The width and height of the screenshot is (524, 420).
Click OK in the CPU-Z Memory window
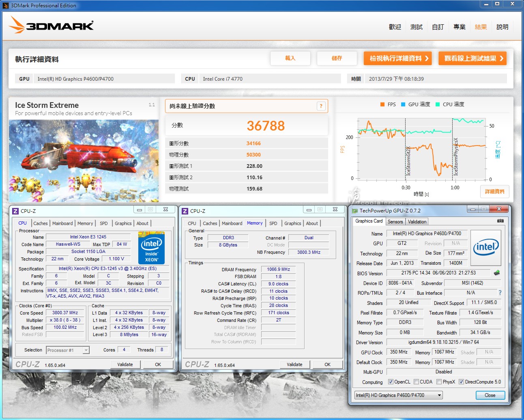(328, 364)
